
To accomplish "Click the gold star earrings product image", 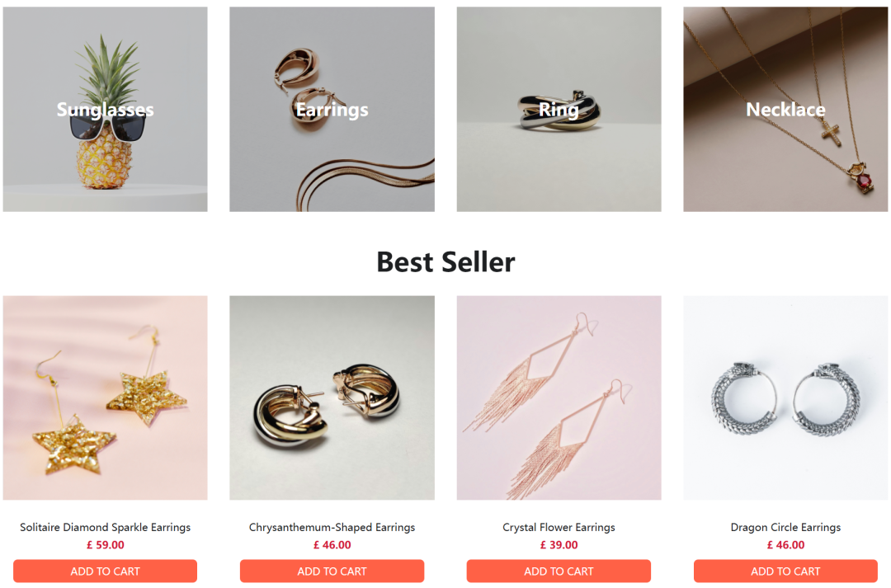I will (x=105, y=397).
